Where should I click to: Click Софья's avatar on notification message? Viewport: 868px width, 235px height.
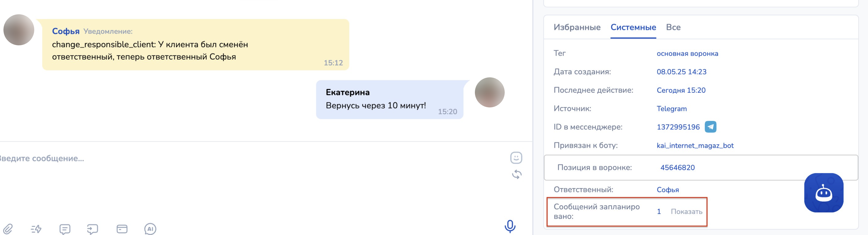tap(18, 30)
